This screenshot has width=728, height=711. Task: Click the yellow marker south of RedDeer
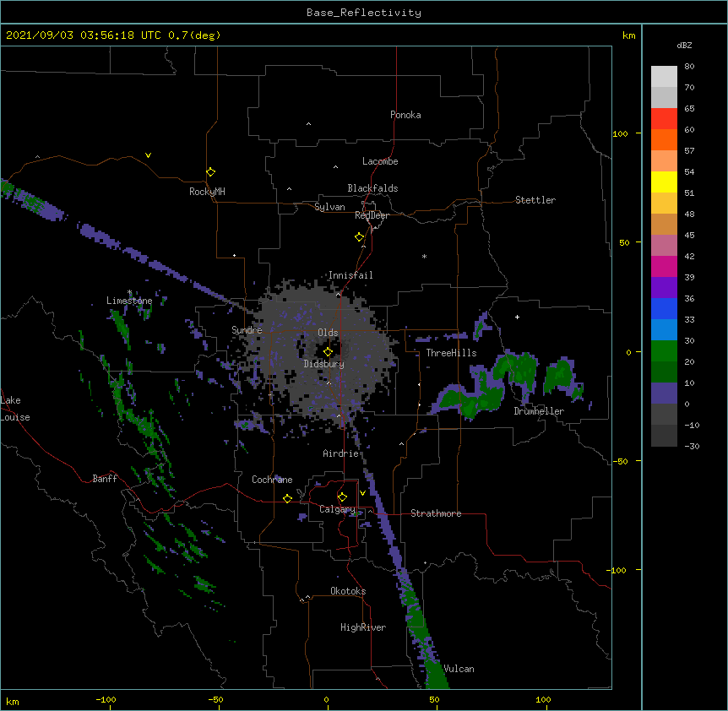(x=359, y=237)
